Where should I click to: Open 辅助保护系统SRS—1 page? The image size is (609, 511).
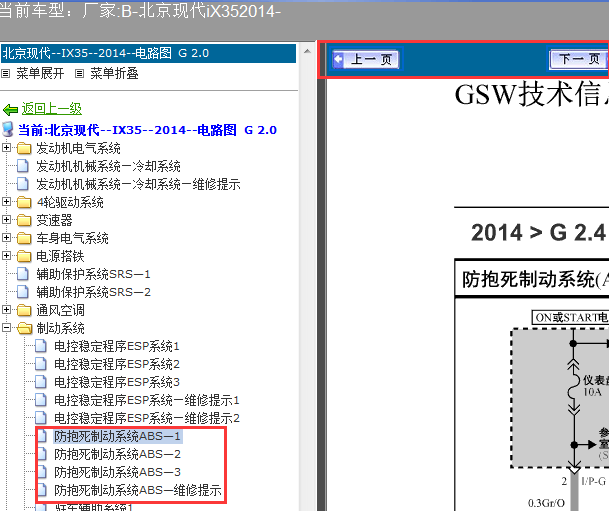(93, 274)
